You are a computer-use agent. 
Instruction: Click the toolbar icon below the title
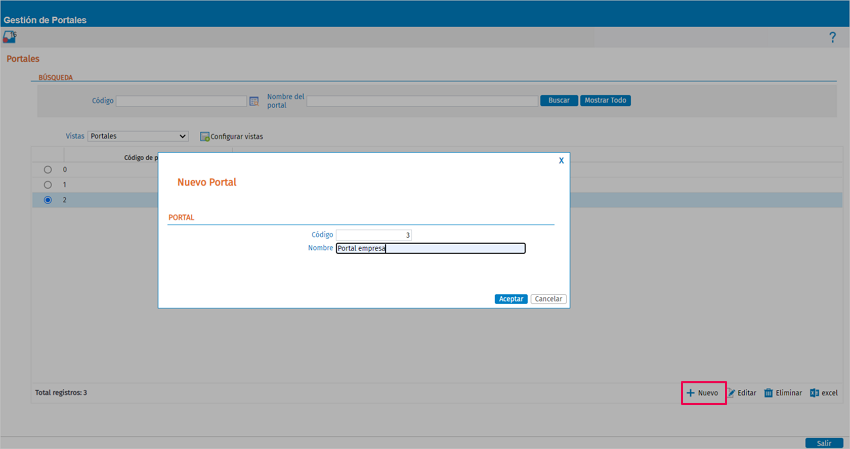[x=10, y=37]
